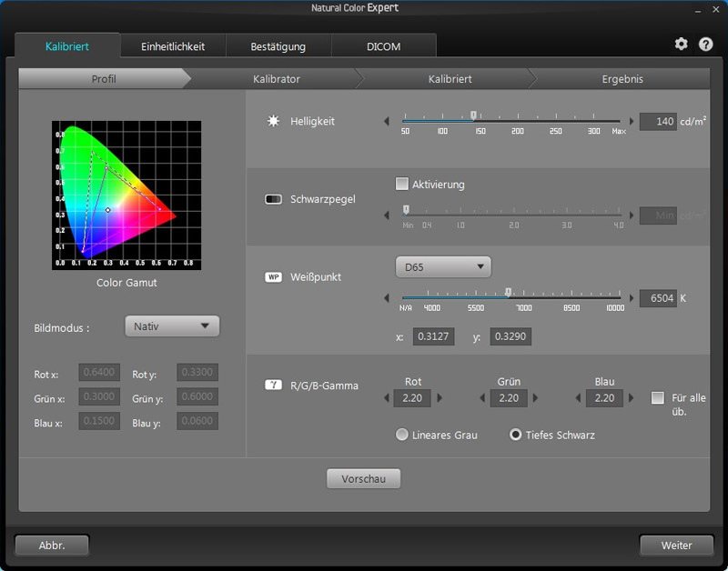
Task: Click the Weißpunkt temperature slider handle
Action: pyautogui.click(x=508, y=292)
